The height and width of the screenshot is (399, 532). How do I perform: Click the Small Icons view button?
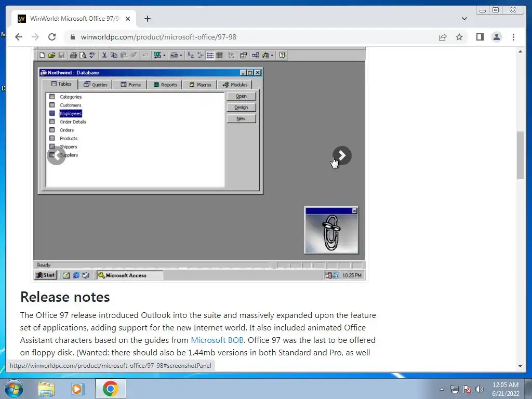click(201, 55)
